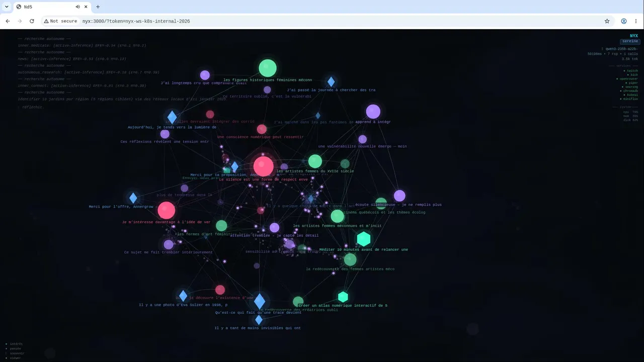Select the blue diamond above 'Aujourd'hui, je tends vers'

coord(172,118)
